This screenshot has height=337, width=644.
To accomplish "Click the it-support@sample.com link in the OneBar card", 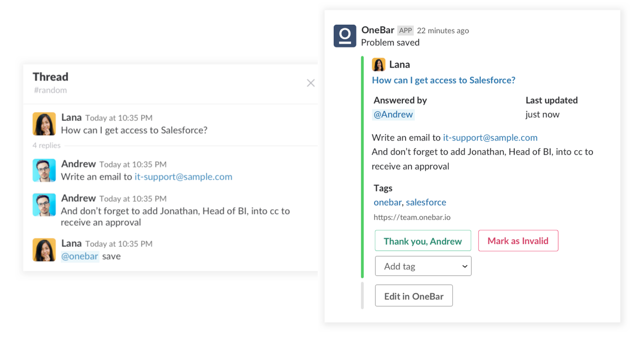I will click(490, 137).
